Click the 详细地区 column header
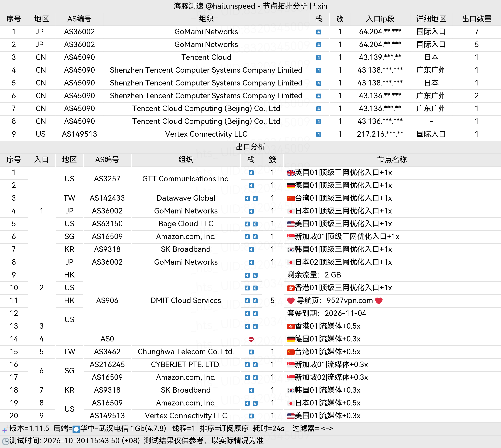 tap(431, 19)
